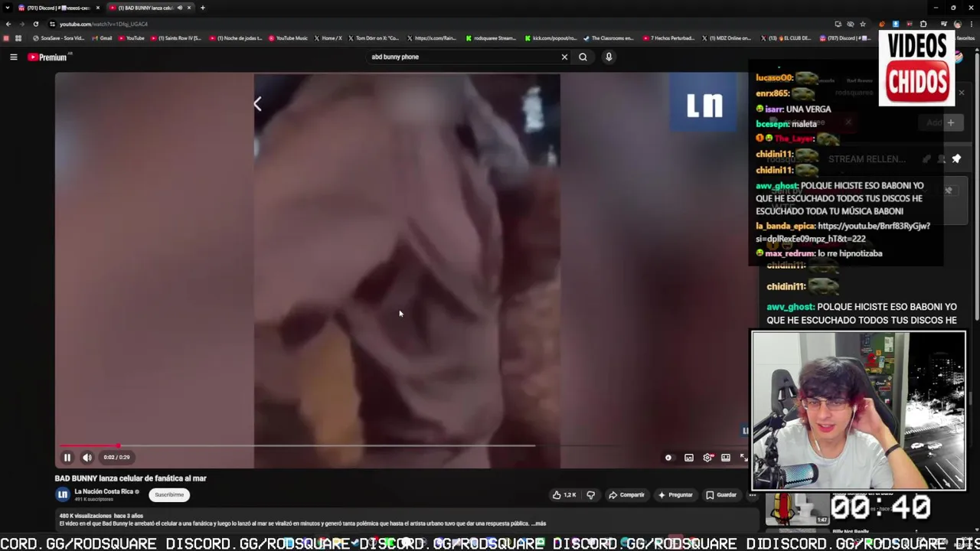Open the MDZ Online bookmark

click(x=727, y=38)
